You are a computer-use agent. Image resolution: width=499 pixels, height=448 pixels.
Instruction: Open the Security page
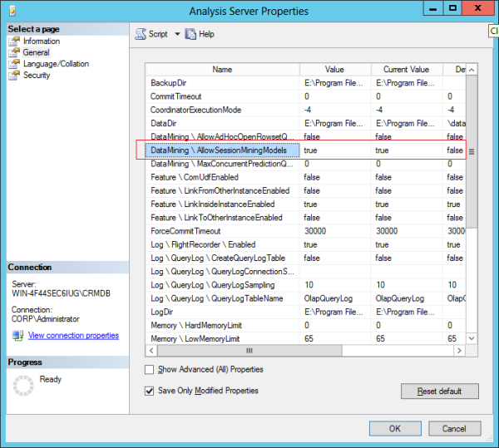[37, 76]
